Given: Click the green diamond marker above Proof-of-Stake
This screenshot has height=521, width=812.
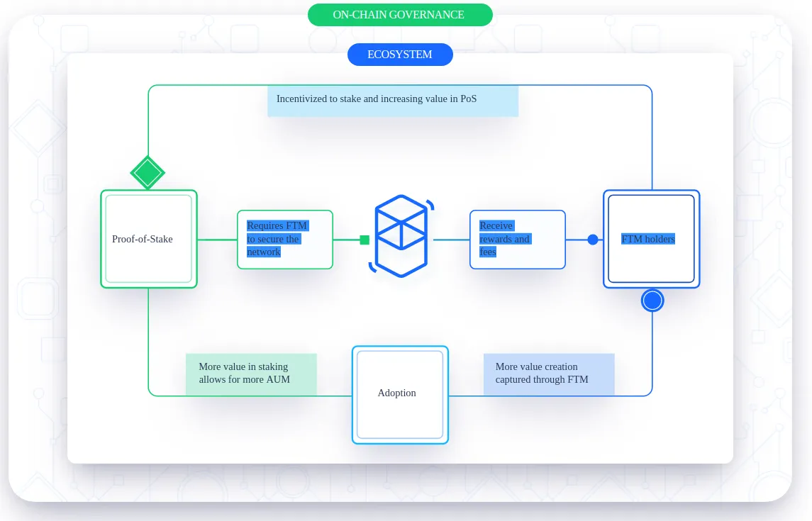Looking at the screenshot, I should (148, 173).
